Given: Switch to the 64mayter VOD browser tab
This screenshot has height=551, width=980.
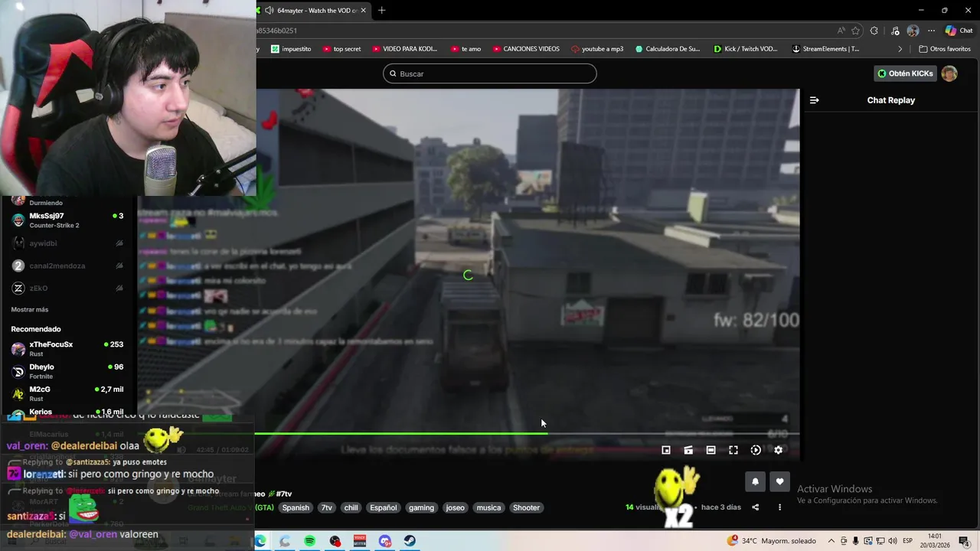Looking at the screenshot, I should click(315, 10).
